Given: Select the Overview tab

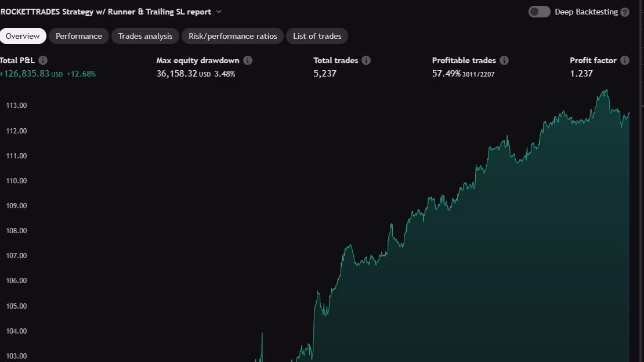Looking at the screenshot, I should click(x=23, y=36).
